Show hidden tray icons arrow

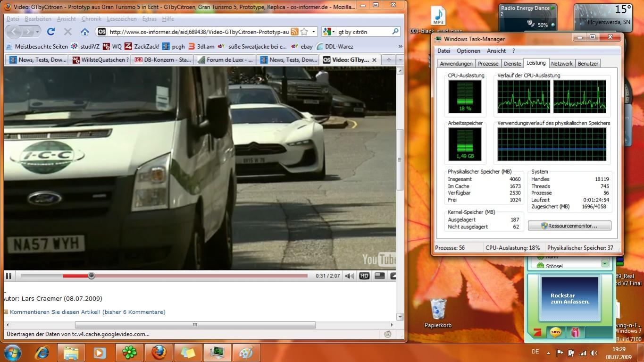548,353
